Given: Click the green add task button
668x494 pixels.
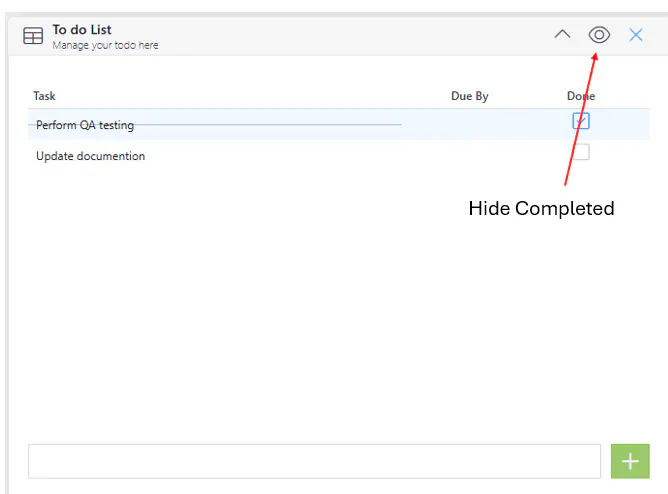Looking at the screenshot, I should tap(630, 461).
